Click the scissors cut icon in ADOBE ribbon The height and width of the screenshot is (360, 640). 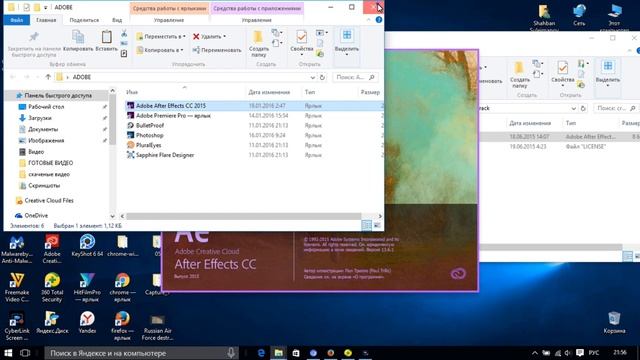[124, 33]
